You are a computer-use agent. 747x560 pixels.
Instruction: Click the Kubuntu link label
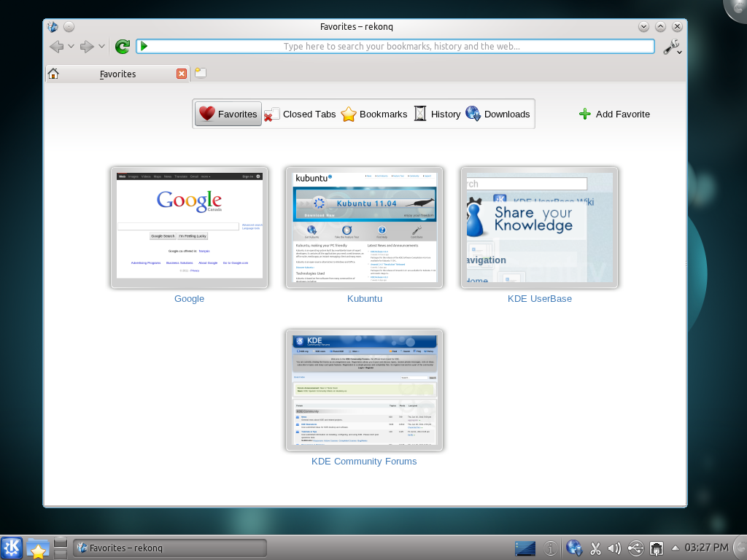(365, 298)
